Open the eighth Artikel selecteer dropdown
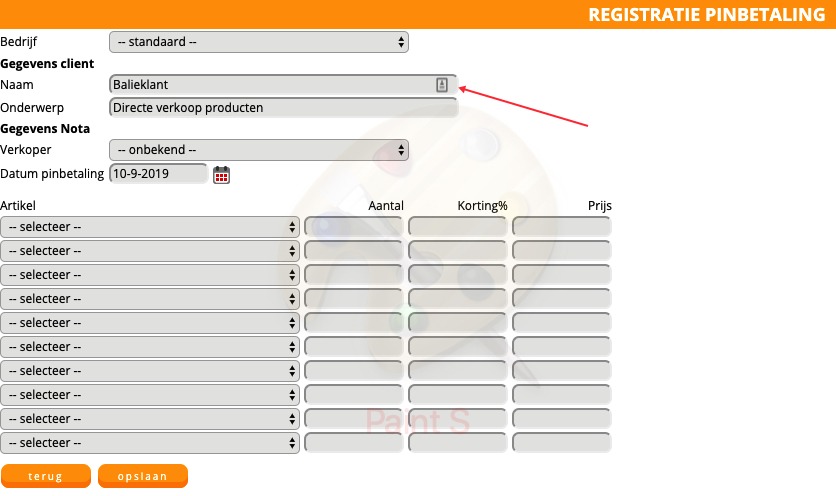The height and width of the screenshot is (496, 836). click(150, 395)
